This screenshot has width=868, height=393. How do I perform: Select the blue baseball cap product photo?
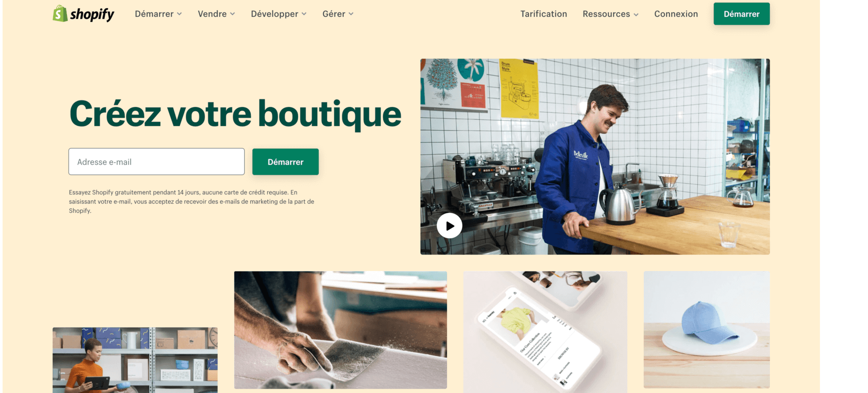click(x=707, y=330)
